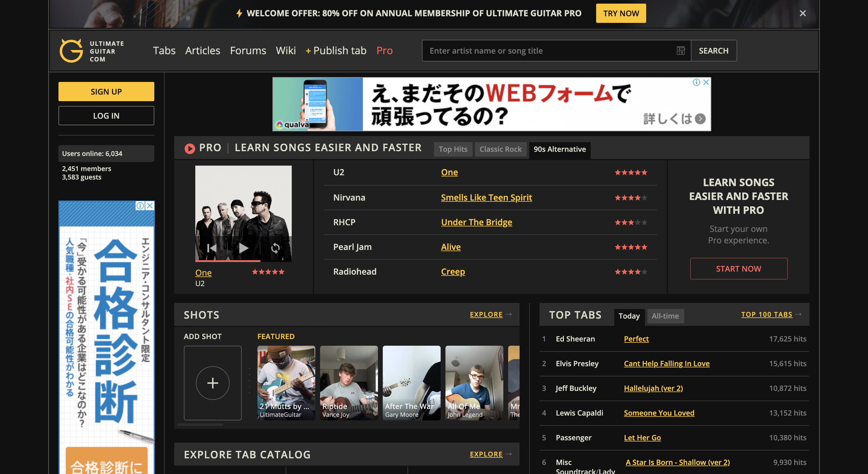Click the plus icon to add shot

(x=212, y=383)
